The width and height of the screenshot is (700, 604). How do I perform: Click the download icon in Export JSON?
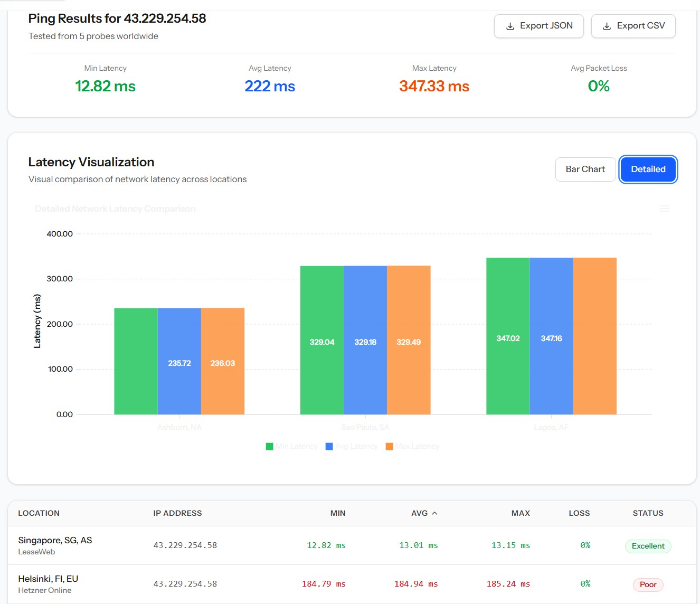click(x=510, y=26)
